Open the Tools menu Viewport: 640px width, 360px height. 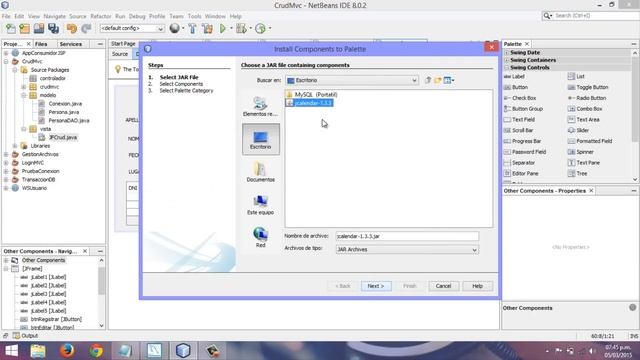pyautogui.click(x=194, y=16)
